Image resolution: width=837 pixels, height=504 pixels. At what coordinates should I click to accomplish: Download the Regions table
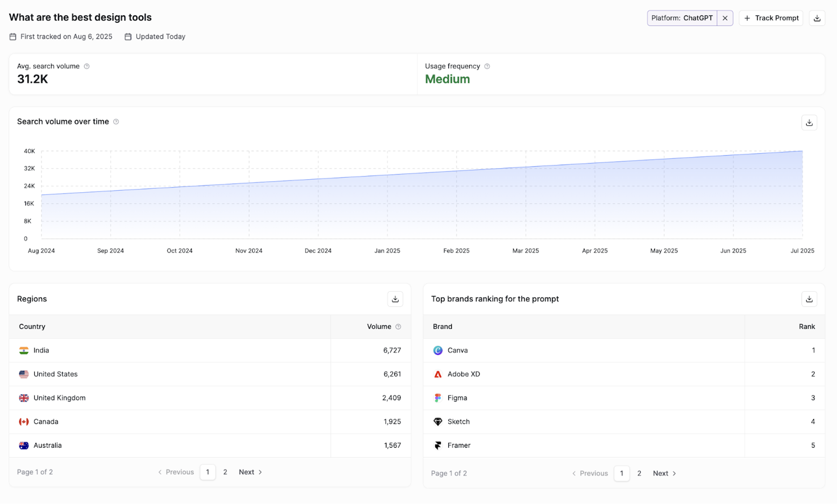tap(395, 299)
